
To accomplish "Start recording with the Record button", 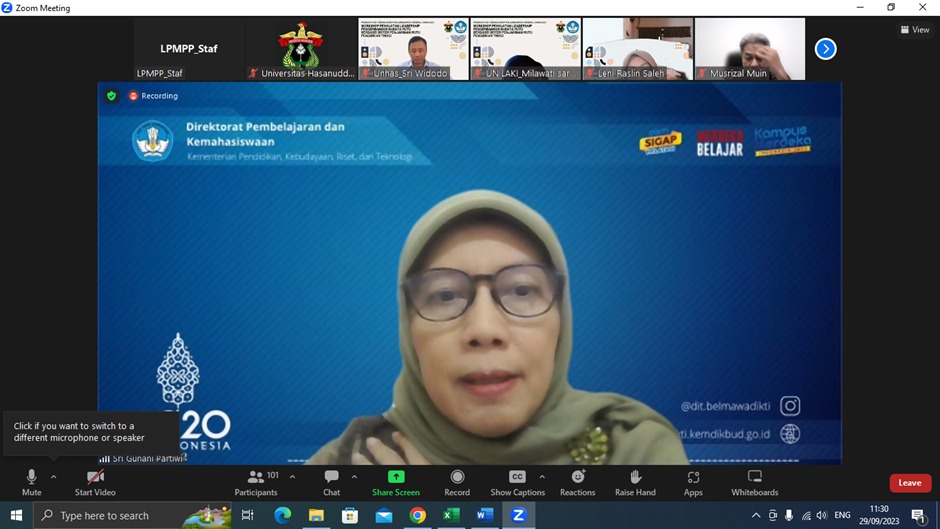I will (x=457, y=481).
